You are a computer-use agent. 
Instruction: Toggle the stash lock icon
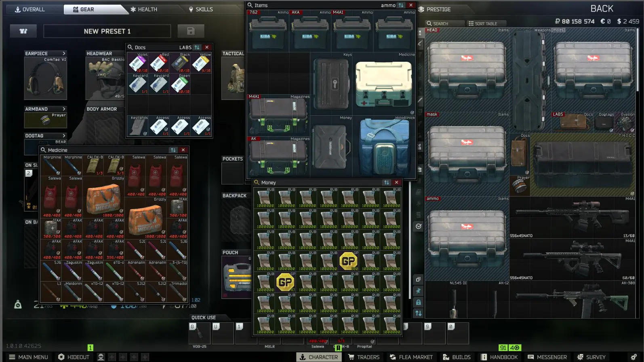[x=419, y=302]
